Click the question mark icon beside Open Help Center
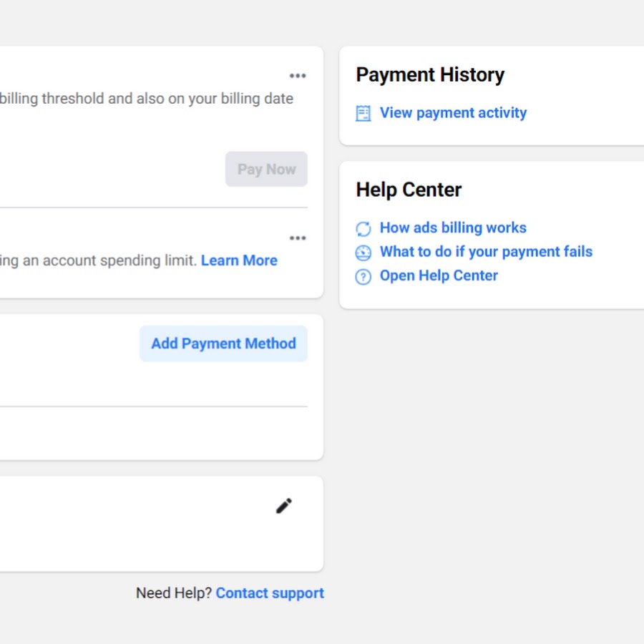This screenshot has height=644, width=644. (x=363, y=277)
